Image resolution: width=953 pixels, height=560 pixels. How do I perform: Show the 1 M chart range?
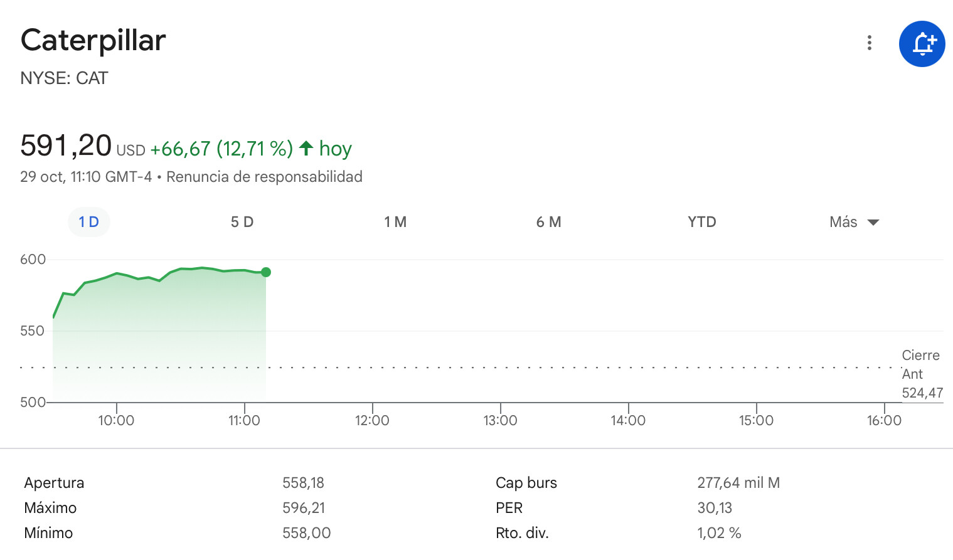tap(395, 222)
